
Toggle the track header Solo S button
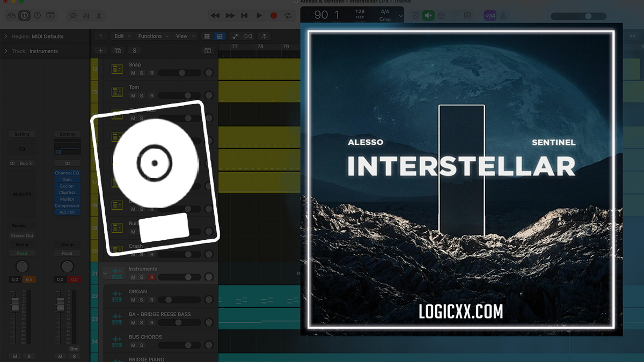click(x=134, y=50)
